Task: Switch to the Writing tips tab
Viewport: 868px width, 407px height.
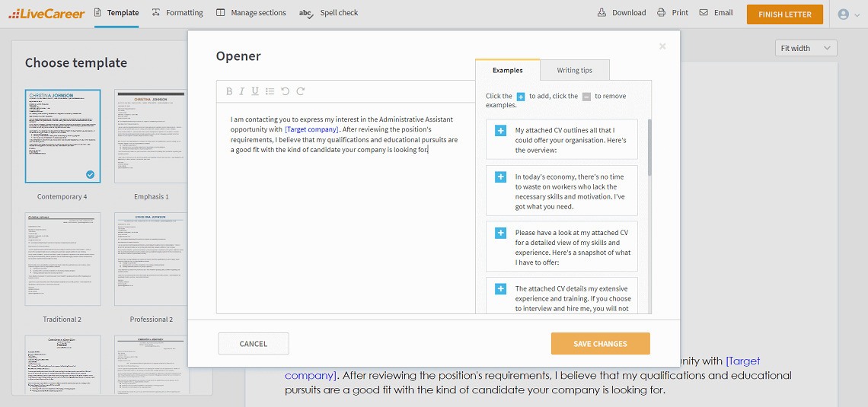Action: coord(574,70)
